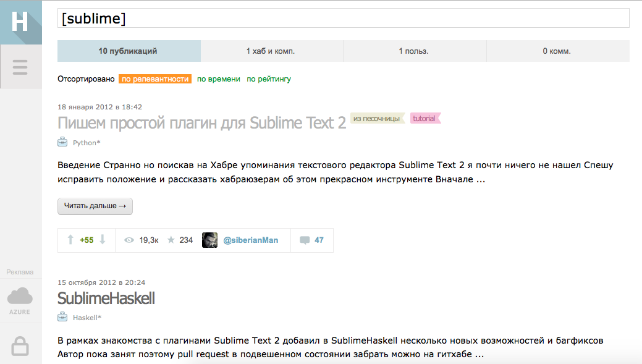The image size is (642, 364).
Task: Click the 19,3k views count
Action: coord(149,240)
